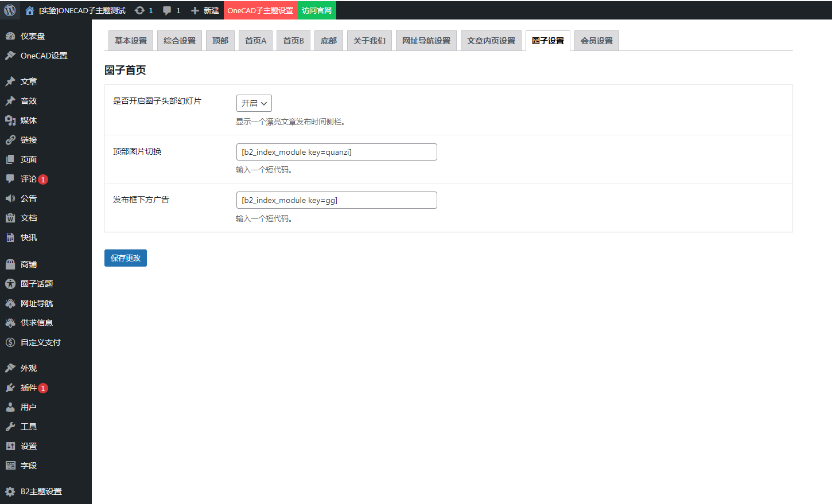Click the 工具 wrench icon

(10, 427)
